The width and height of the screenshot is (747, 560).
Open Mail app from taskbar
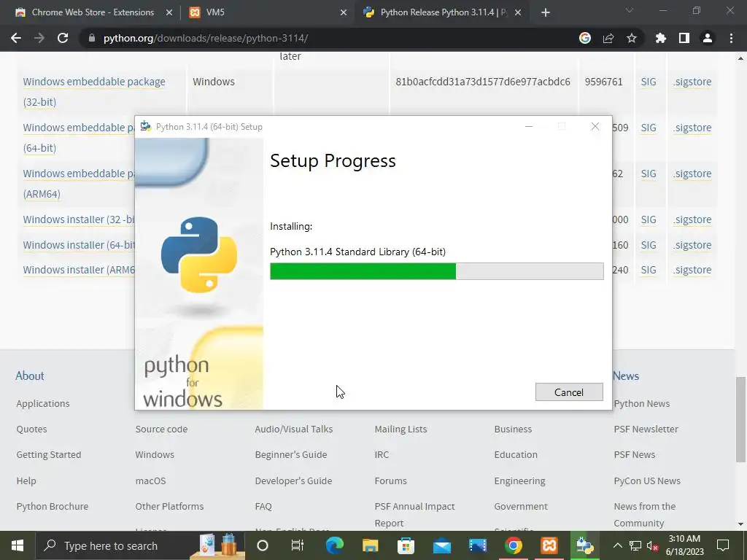441,545
